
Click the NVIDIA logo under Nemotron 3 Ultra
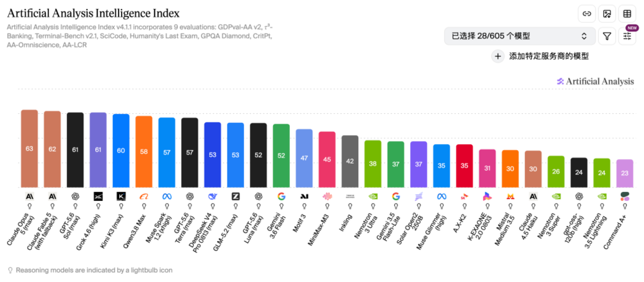tap(373, 196)
